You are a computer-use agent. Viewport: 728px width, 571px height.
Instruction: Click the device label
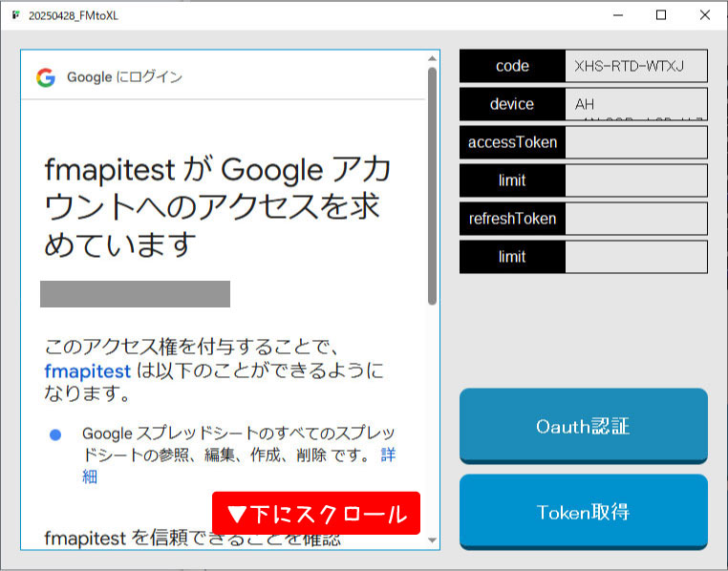pos(513,104)
